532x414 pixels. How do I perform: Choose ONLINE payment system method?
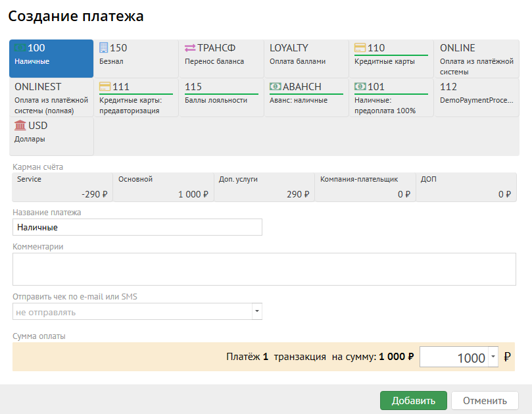coord(476,59)
